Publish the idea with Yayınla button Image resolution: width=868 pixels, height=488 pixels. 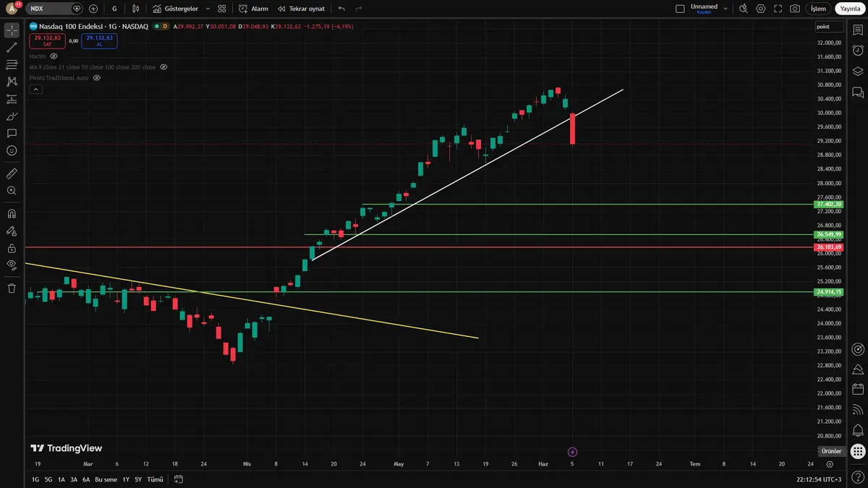pyautogui.click(x=849, y=9)
